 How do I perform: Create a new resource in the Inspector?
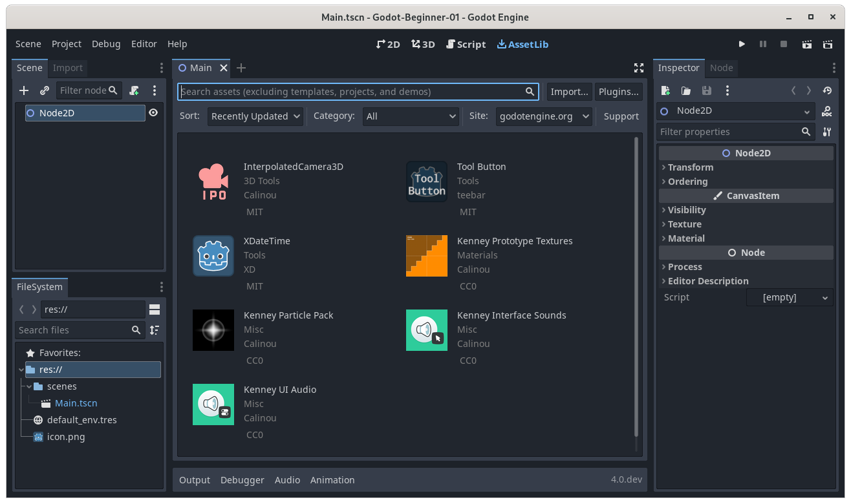(x=665, y=90)
